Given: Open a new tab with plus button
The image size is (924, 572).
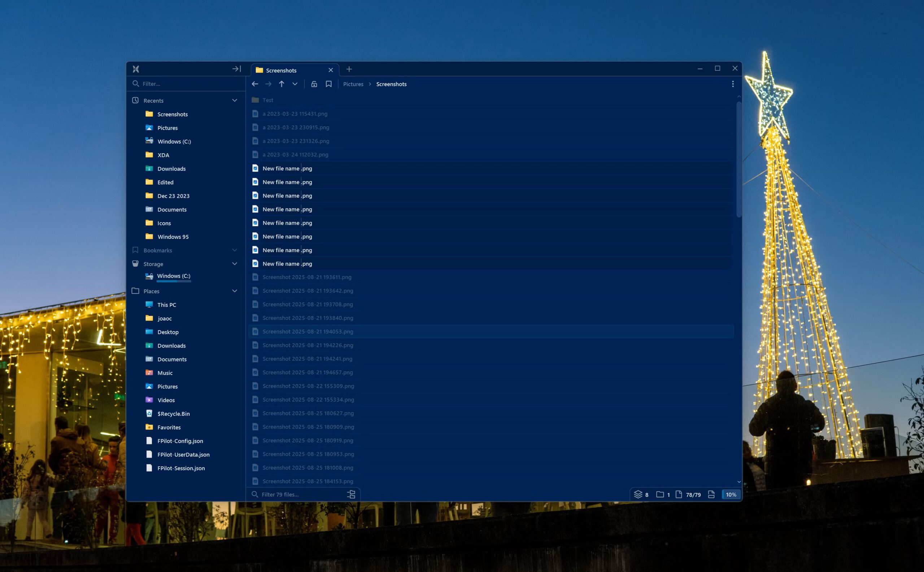Looking at the screenshot, I should pyautogui.click(x=349, y=69).
